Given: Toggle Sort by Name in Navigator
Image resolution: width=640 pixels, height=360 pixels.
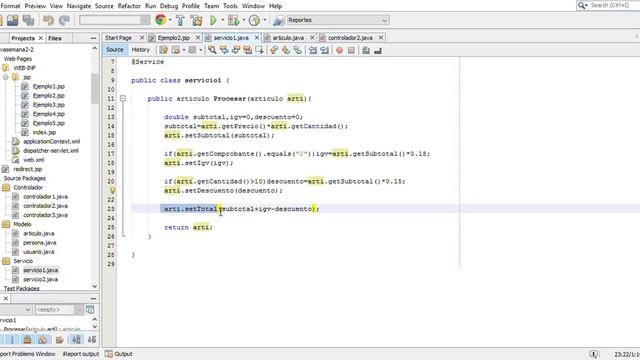Looking at the screenshot, I should click(76, 340).
